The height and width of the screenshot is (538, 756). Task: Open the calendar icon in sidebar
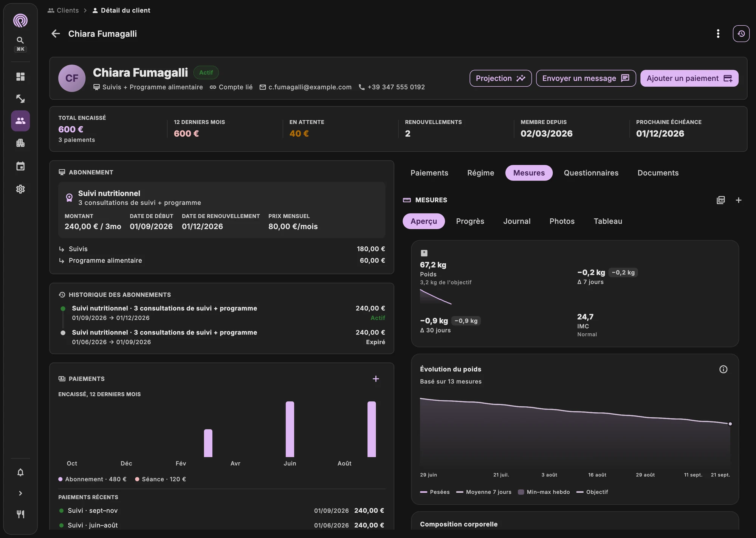pyautogui.click(x=20, y=166)
